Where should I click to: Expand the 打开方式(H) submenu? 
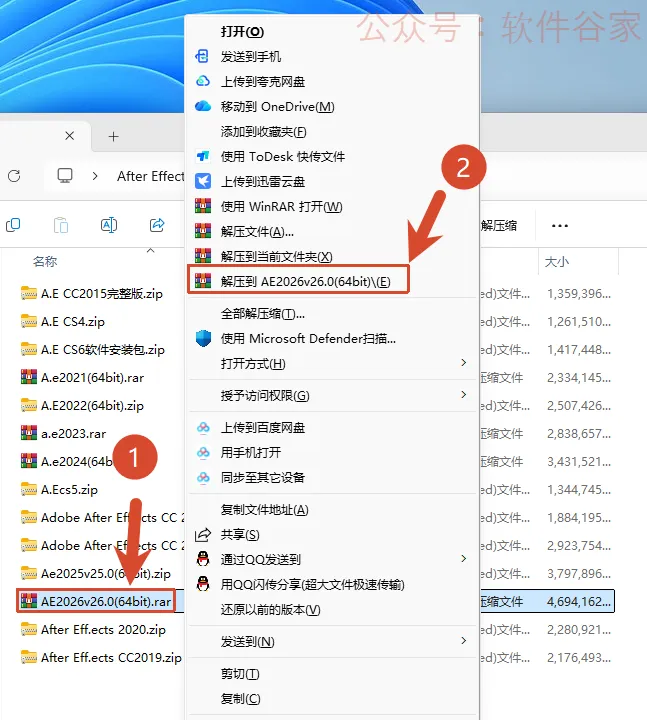pos(464,363)
